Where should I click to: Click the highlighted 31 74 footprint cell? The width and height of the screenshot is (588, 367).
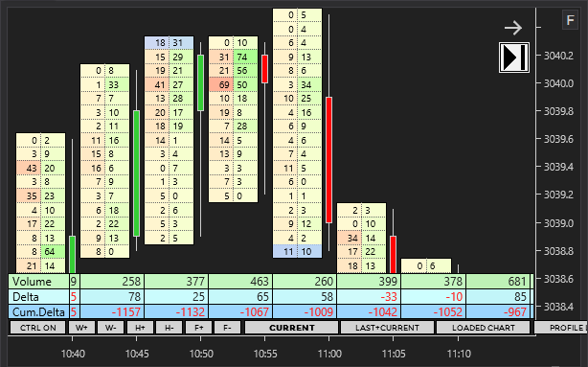[234, 57]
